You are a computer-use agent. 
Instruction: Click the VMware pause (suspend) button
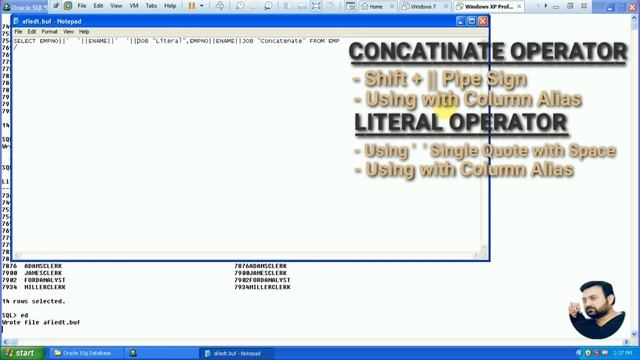click(x=191, y=6)
